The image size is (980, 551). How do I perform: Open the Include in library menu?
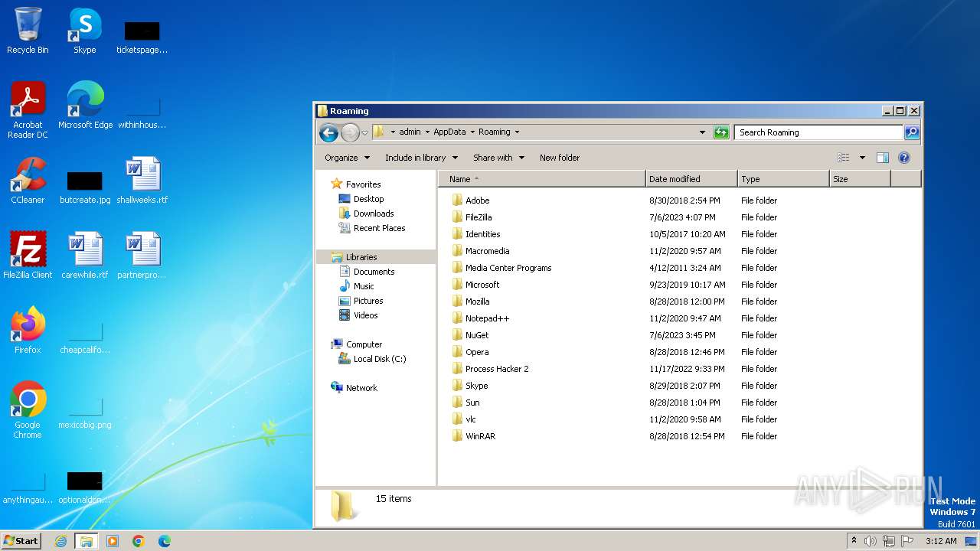pos(421,158)
